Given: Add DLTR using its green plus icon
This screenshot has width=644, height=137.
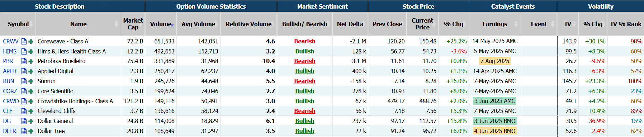Looking at the screenshot, I should (31, 131).
